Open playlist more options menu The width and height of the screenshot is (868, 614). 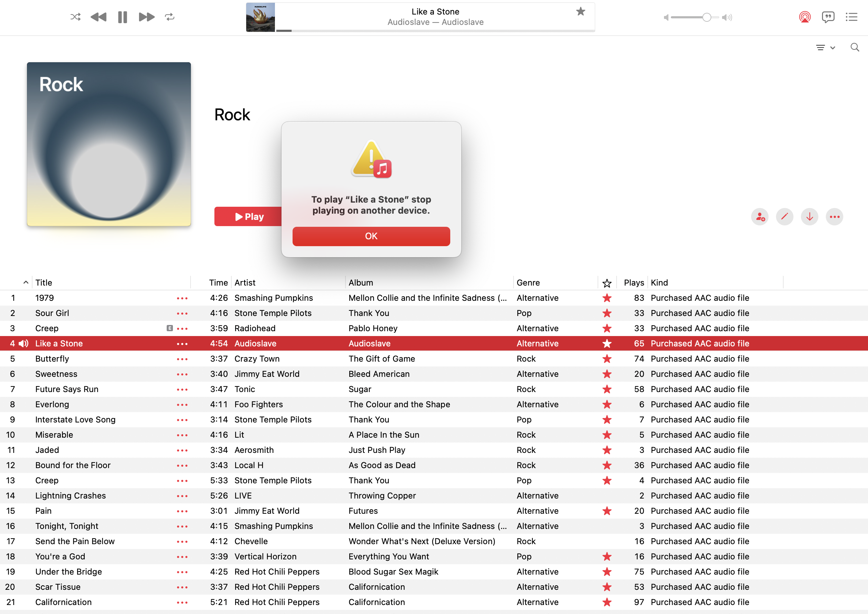click(834, 217)
